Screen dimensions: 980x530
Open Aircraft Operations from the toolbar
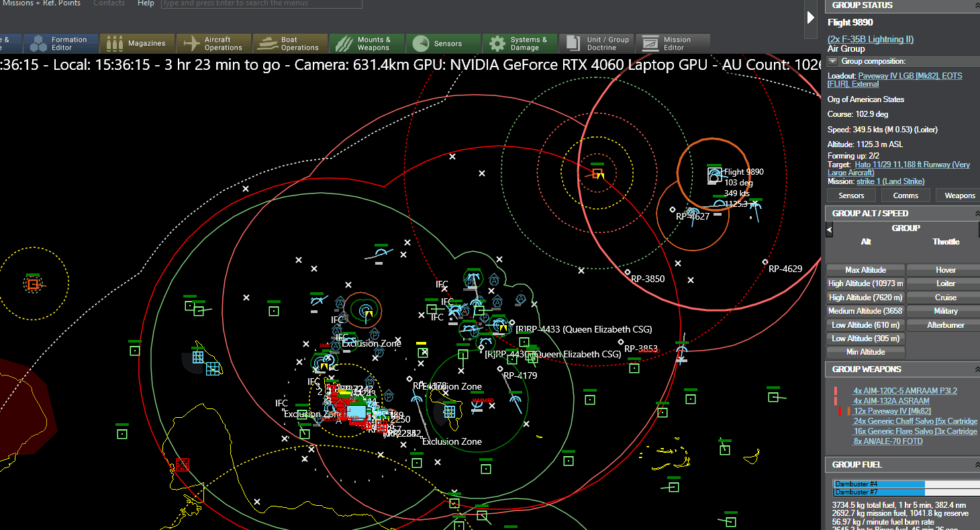(213, 44)
